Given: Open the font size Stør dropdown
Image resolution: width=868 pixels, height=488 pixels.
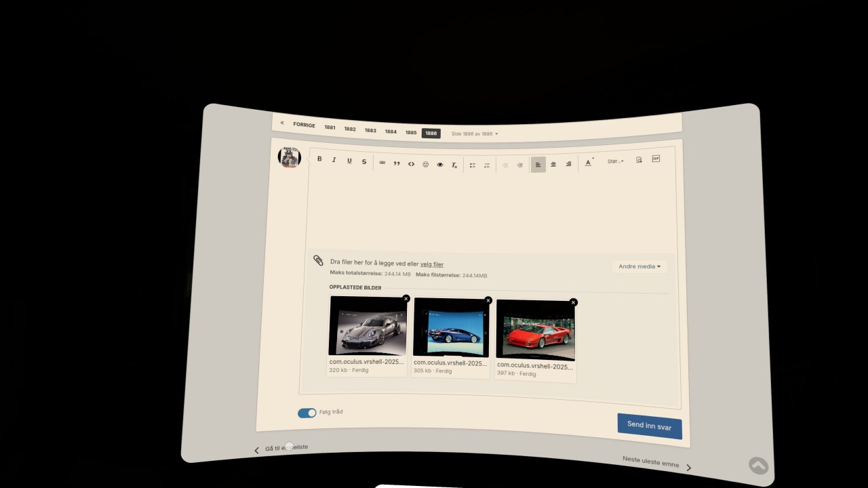Looking at the screenshot, I should [x=614, y=161].
